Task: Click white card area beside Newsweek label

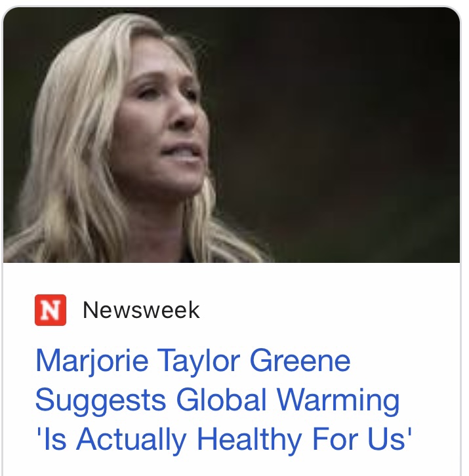Action: (328, 310)
